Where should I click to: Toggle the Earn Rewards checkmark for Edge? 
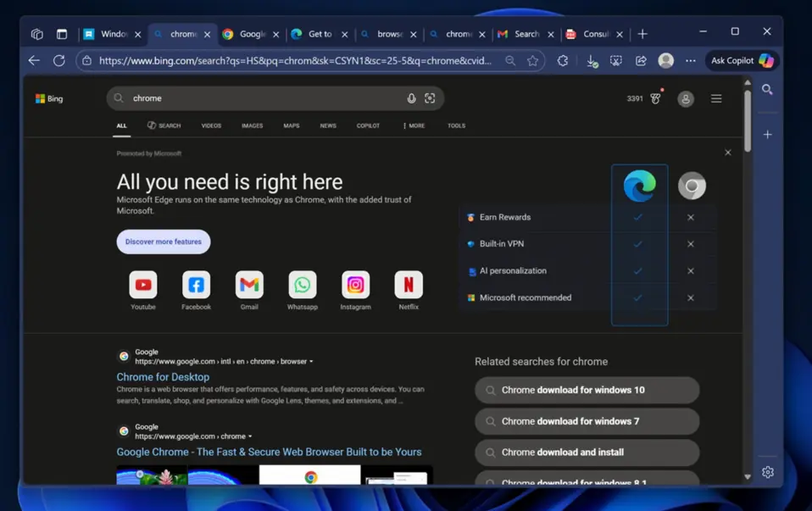coord(639,218)
